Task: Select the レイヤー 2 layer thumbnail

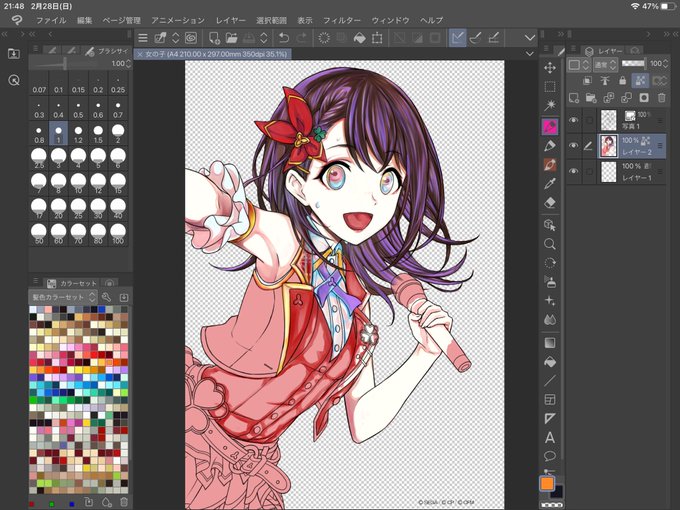Action: (x=608, y=146)
